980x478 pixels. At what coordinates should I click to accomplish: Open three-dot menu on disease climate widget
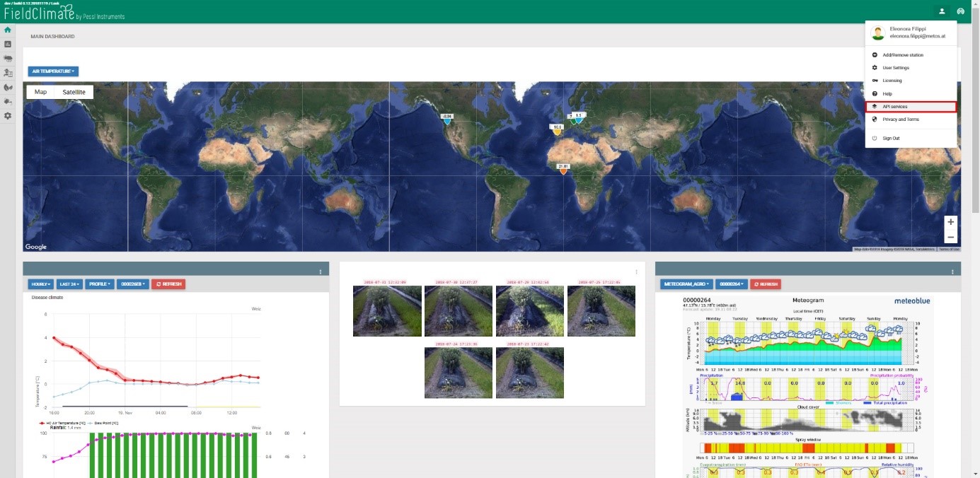(x=321, y=272)
